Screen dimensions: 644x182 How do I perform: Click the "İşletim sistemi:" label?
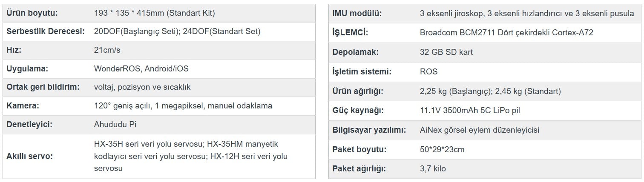362,72
